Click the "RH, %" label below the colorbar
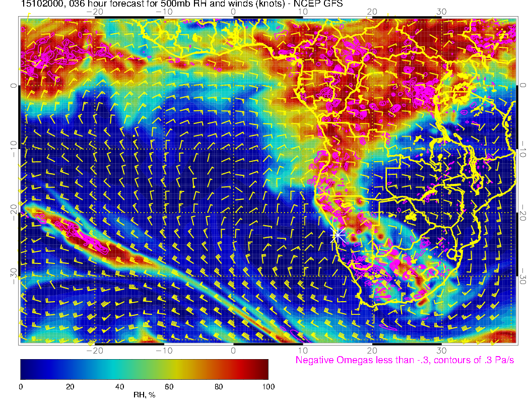Image resolution: width=532 pixels, height=411 pixels. (144, 395)
